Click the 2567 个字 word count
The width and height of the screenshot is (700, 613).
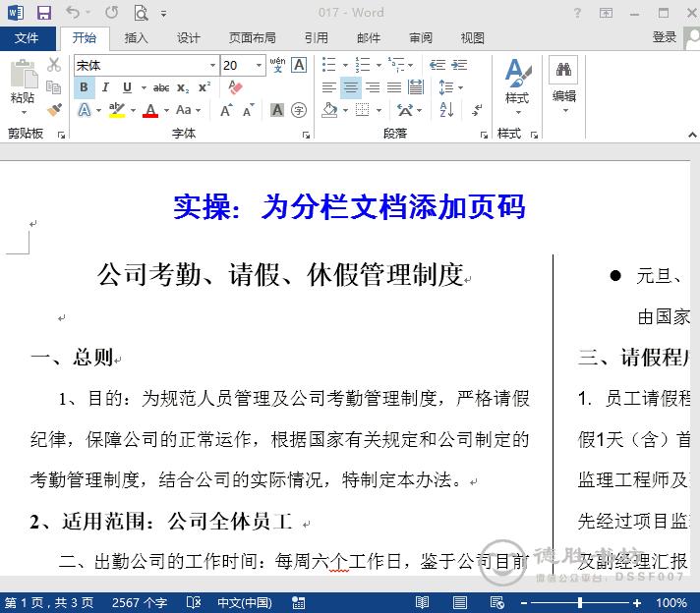click(x=140, y=603)
